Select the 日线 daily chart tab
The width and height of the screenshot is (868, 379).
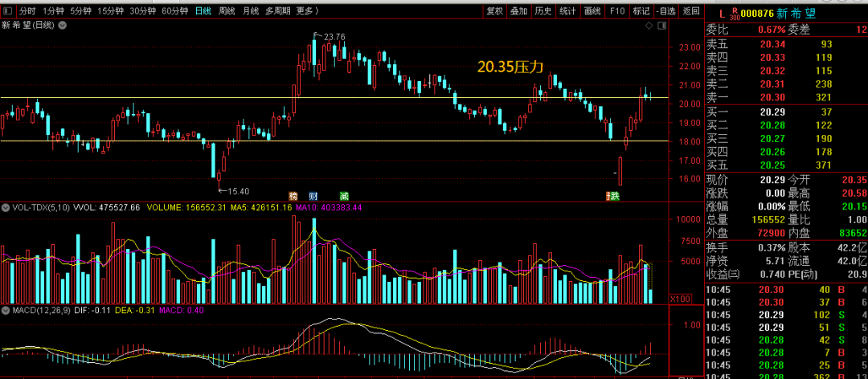click(203, 11)
